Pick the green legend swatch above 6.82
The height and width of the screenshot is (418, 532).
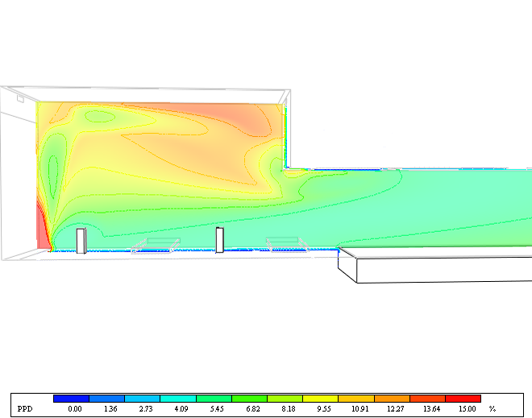pyautogui.click(x=249, y=399)
